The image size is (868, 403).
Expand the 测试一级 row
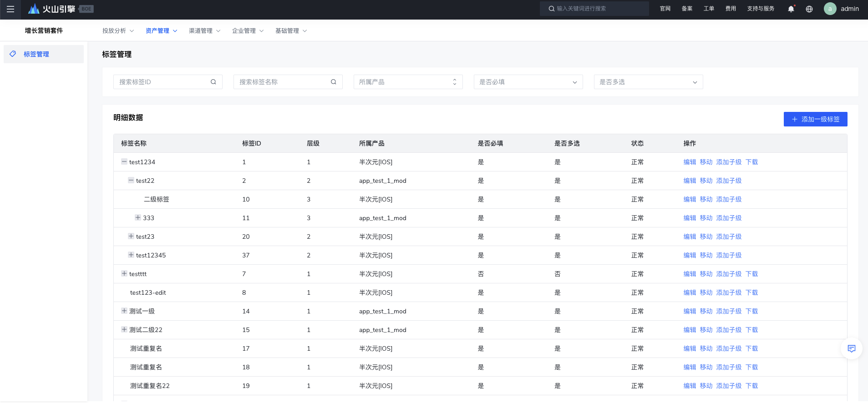pyautogui.click(x=124, y=311)
